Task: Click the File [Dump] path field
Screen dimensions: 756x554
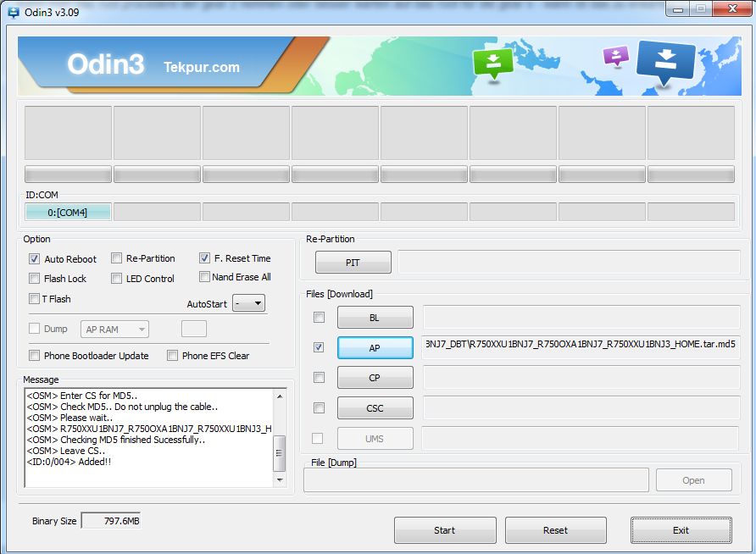Action: (x=475, y=480)
